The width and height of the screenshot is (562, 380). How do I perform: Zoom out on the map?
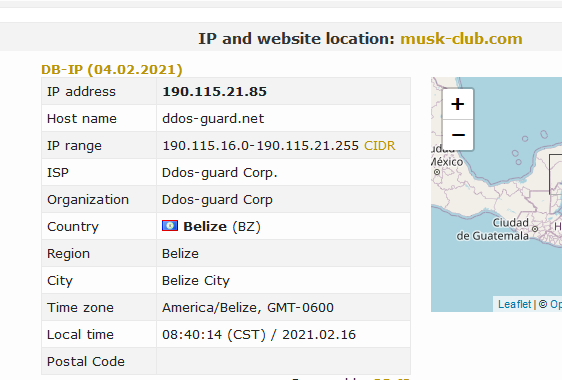tap(458, 135)
